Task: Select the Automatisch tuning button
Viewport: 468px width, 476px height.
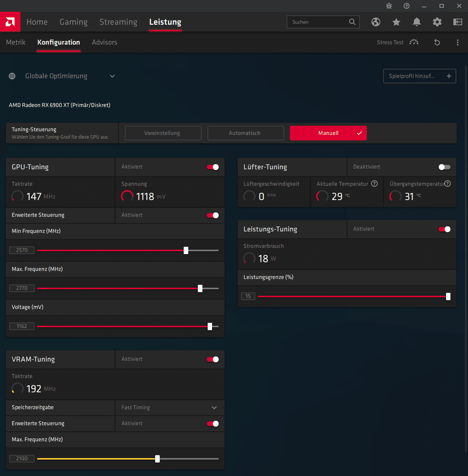Action: click(245, 133)
